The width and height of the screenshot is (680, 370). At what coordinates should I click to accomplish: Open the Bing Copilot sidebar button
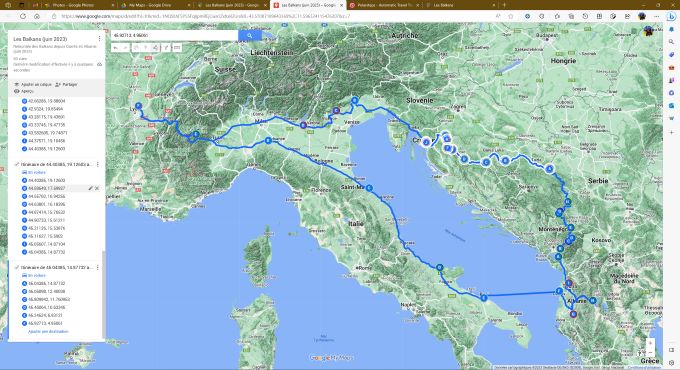click(671, 16)
